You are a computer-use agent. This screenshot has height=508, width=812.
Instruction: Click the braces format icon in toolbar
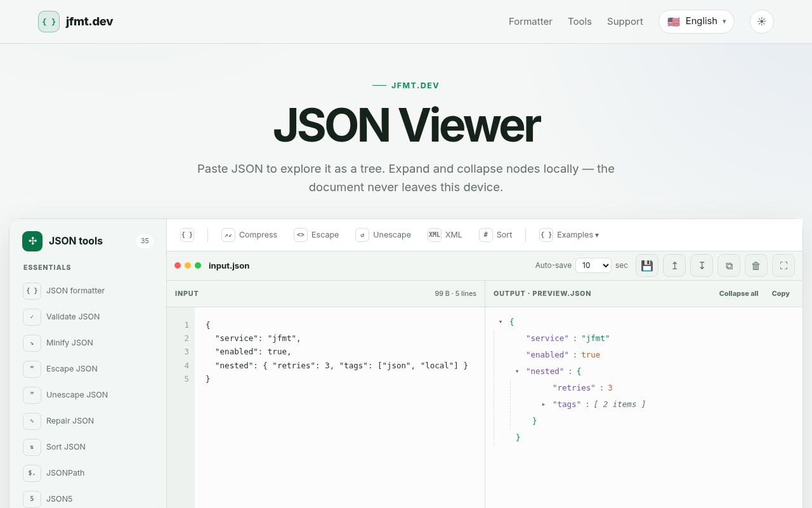click(187, 235)
